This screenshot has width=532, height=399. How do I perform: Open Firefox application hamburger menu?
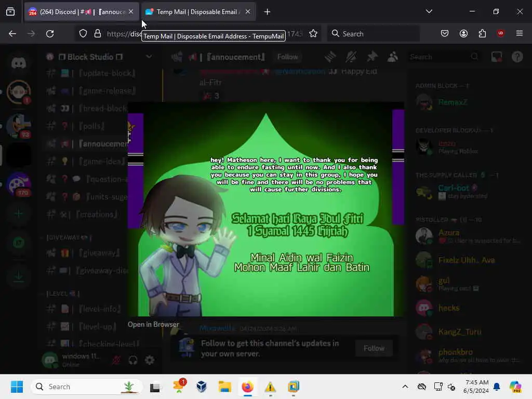click(520, 33)
